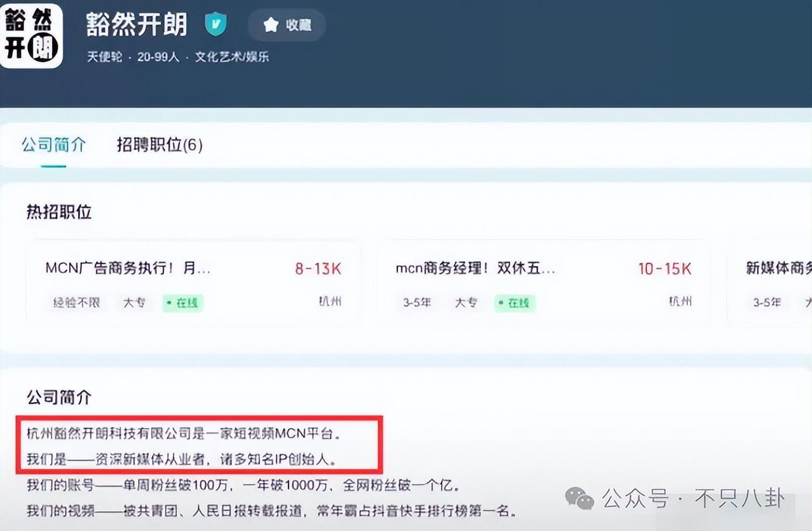Click the 20-99人 company size text

coord(158,57)
